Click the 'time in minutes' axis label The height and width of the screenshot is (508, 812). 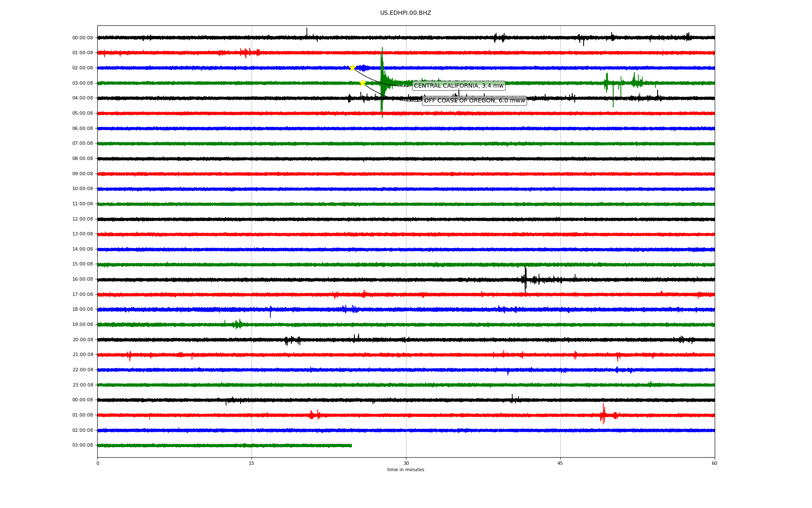[406, 470]
